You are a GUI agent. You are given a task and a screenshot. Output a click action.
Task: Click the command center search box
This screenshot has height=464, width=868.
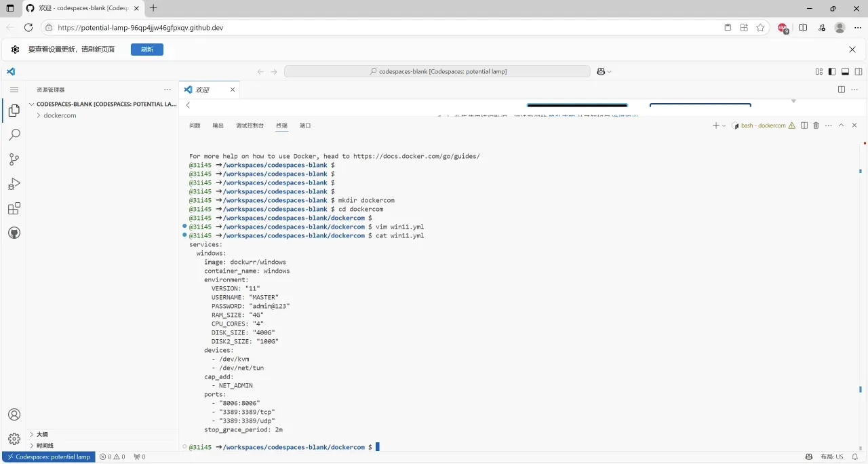point(437,71)
